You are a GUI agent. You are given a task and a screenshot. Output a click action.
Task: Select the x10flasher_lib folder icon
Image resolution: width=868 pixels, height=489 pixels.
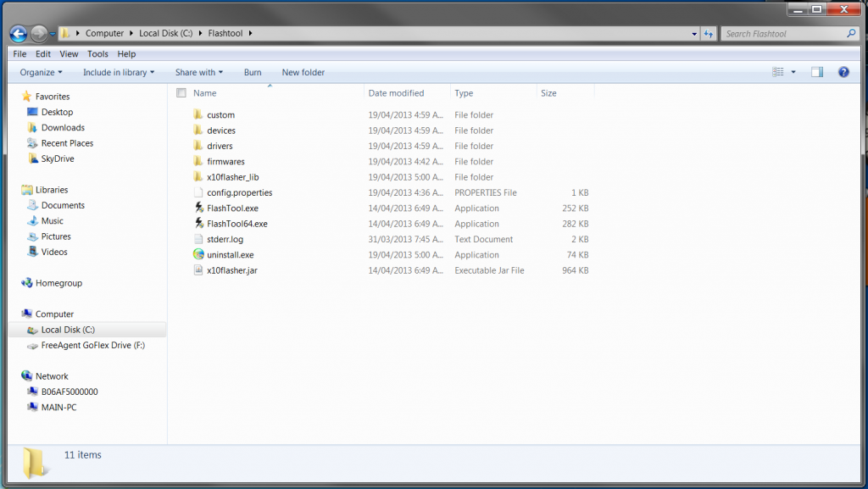point(198,176)
